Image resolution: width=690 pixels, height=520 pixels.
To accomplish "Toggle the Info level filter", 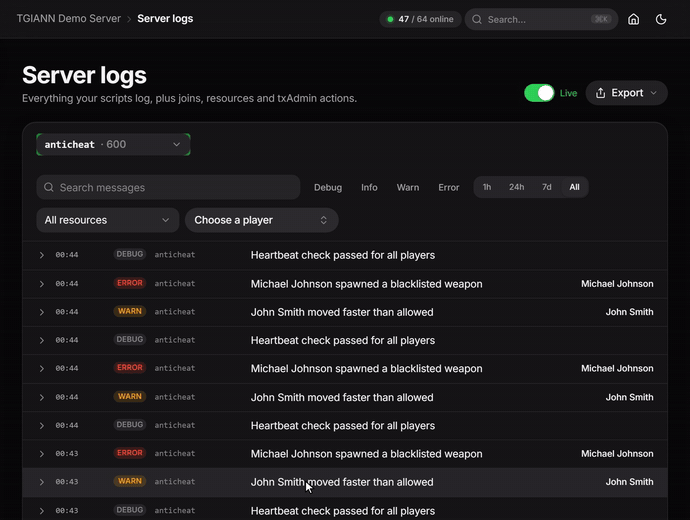I will [369, 187].
